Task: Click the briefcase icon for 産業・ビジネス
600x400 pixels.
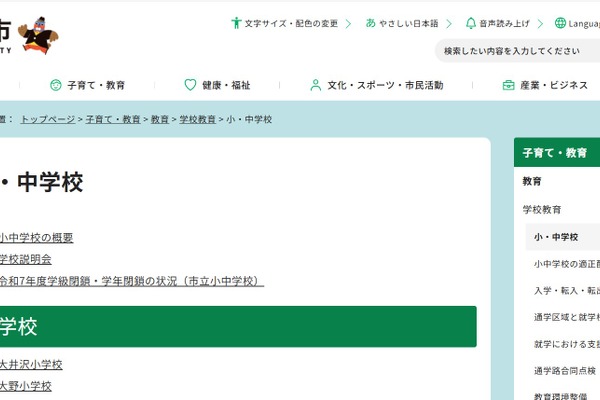Action: [x=508, y=85]
